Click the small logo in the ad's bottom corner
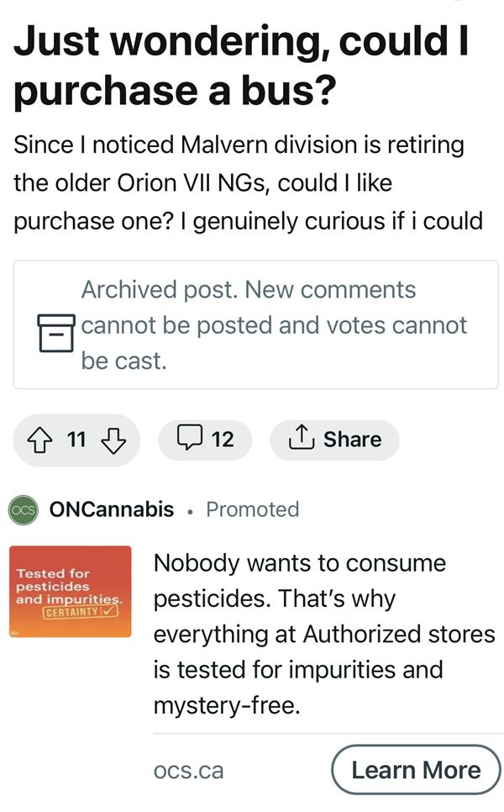The width and height of the screenshot is (504, 812). click(15, 632)
